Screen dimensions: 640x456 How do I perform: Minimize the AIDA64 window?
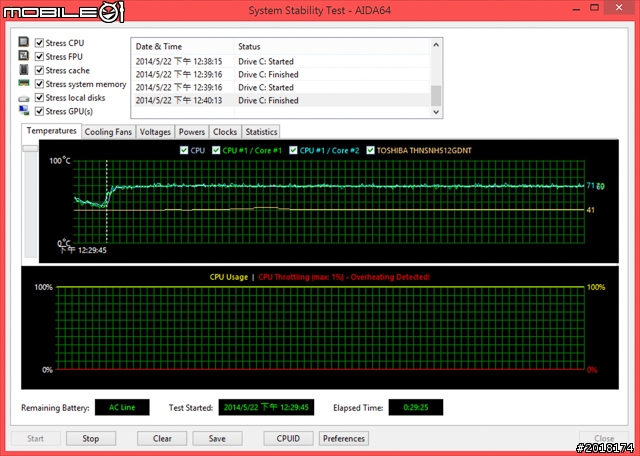[x=576, y=9]
